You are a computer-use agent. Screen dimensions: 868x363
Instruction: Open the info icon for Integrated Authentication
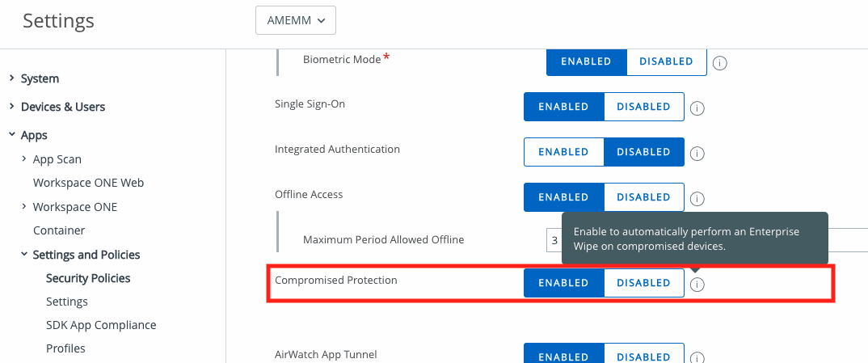(x=697, y=154)
